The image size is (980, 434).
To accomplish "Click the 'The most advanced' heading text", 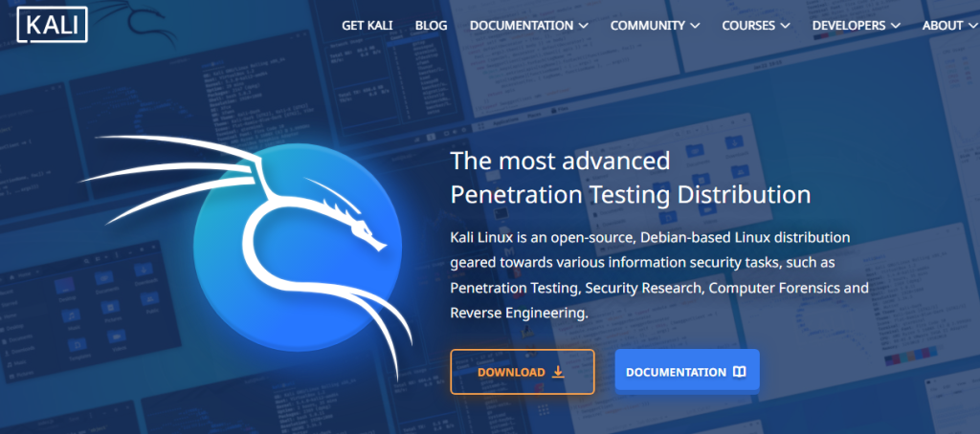I will coord(561,162).
